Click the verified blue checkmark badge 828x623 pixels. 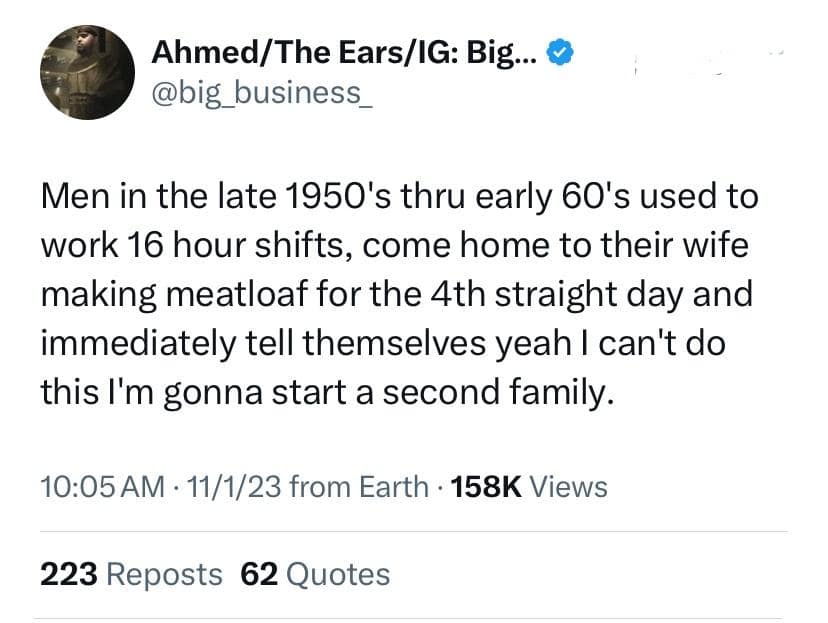562,54
